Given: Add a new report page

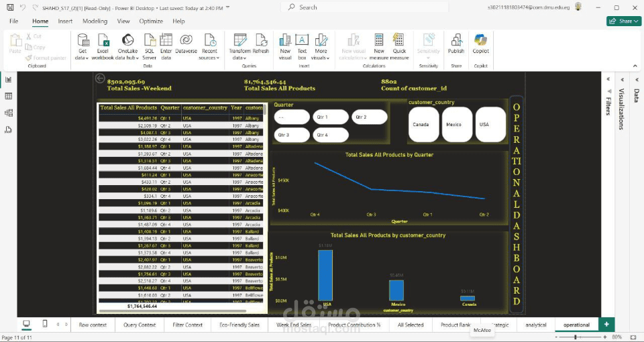Looking at the screenshot, I should (606, 325).
